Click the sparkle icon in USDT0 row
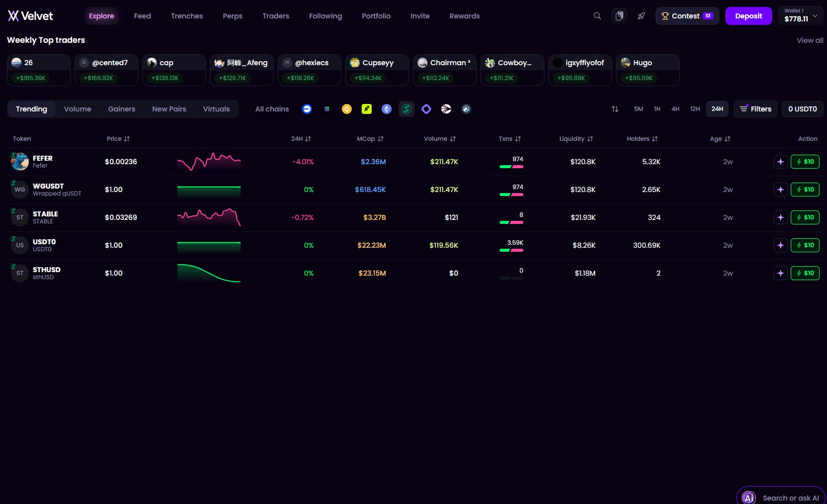Screen dimensions: 827x504 [781, 245]
